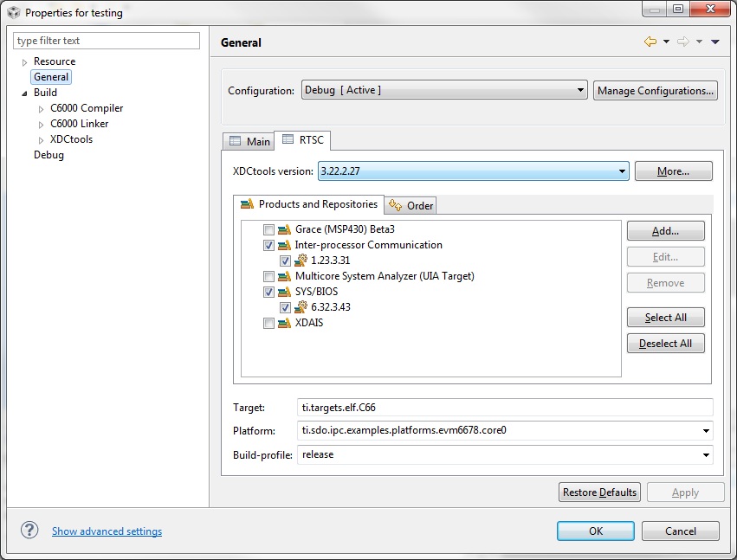This screenshot has width=737, height=560.
Task: Open Show advanced settings link
Action: click(107, 531)
